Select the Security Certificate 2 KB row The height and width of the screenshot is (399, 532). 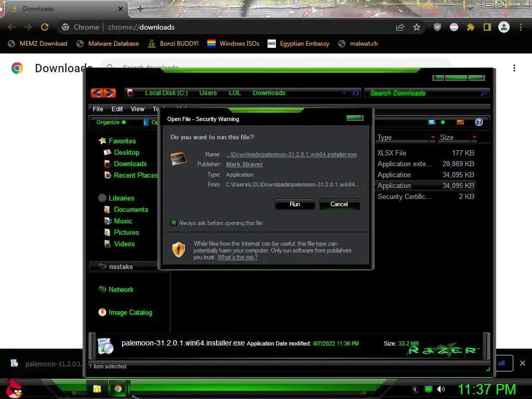tap(426, 196)
